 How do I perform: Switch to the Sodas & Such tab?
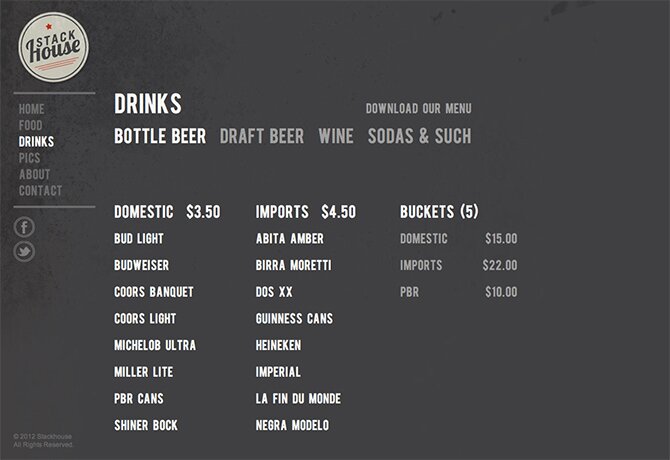[x=420, y=136]
